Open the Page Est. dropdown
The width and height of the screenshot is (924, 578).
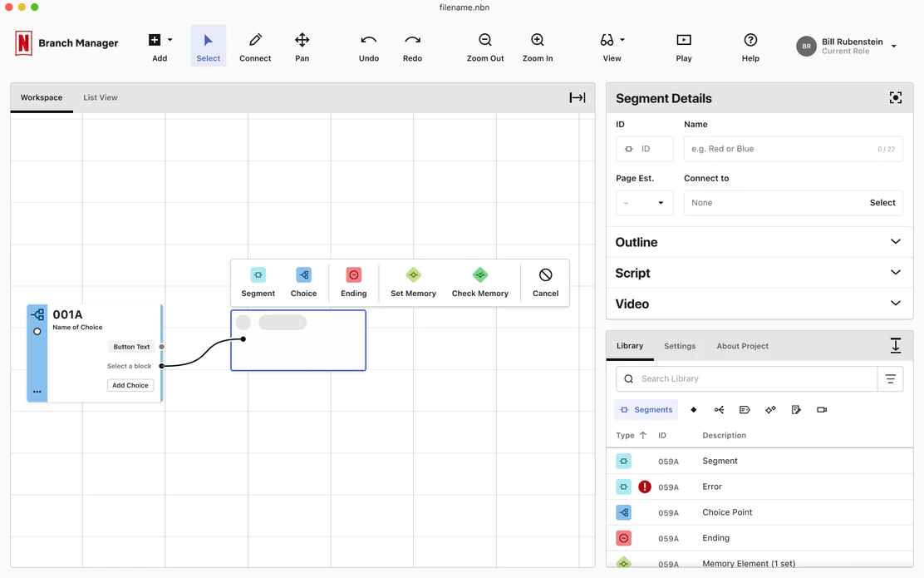pos(645,203)
